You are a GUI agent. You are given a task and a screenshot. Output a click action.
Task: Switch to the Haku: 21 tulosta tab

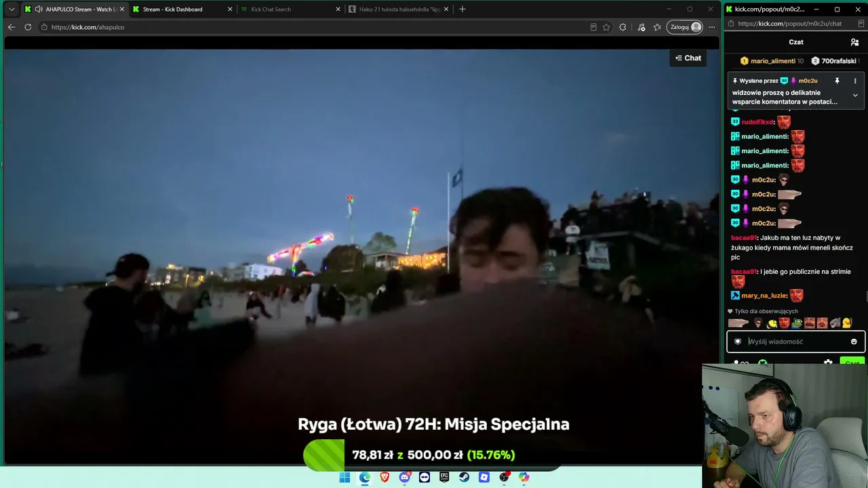click(x=399, y=9)
